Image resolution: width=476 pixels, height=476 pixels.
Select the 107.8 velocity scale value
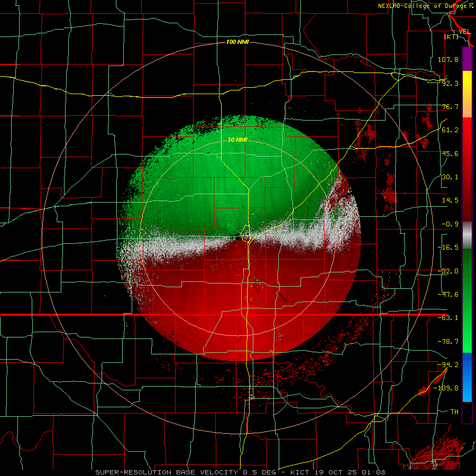pyautogui.click(x=448, y=59)
